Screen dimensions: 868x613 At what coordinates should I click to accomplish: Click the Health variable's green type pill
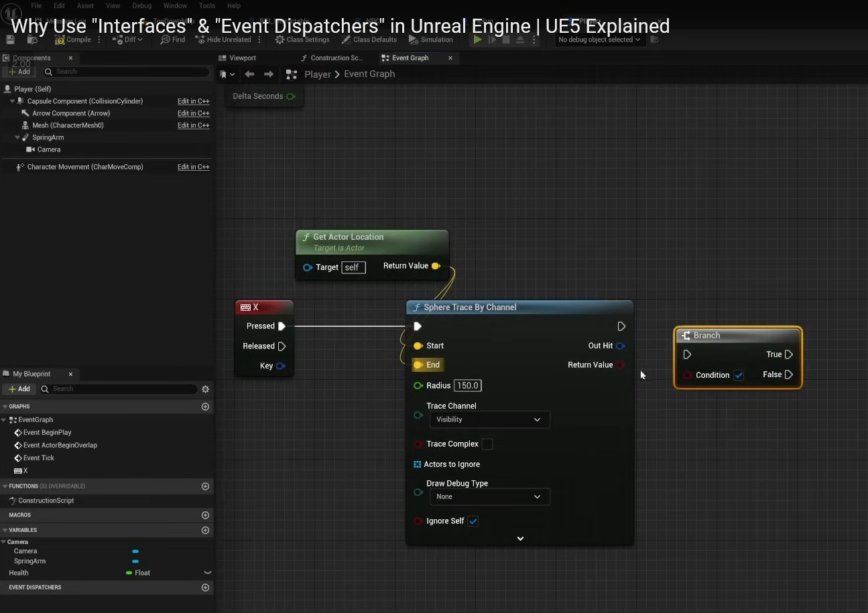pos(129,573)
